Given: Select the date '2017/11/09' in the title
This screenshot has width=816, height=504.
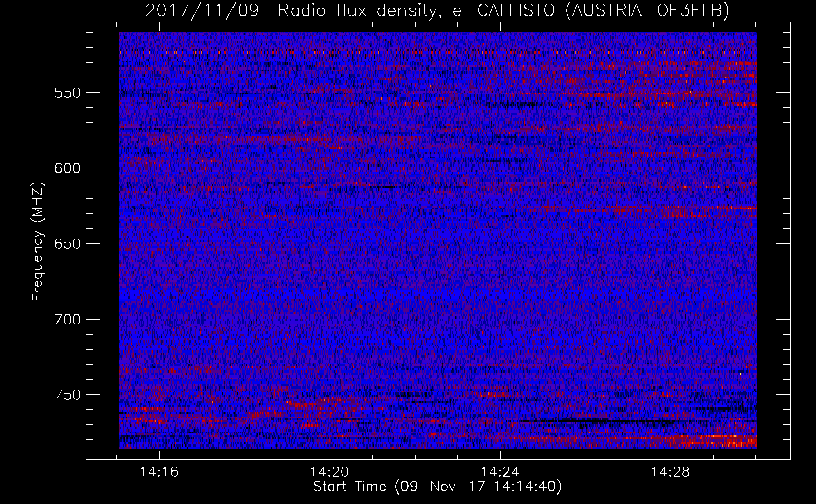Looking at the screenshot, I should click(202, 10).
